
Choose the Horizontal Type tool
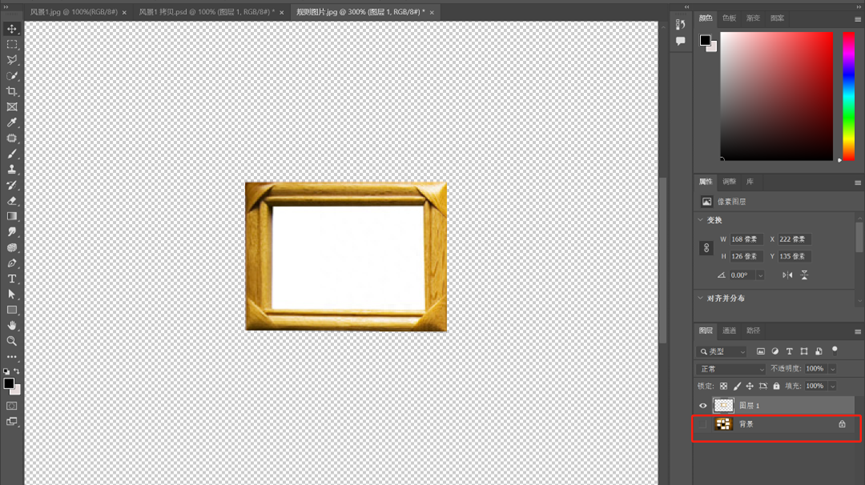(x=12, y=279)
